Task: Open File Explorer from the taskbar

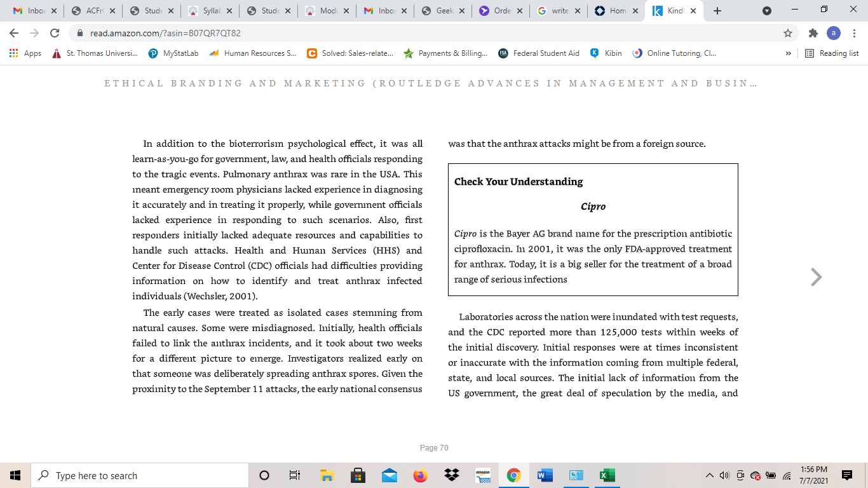Action: 327,475
